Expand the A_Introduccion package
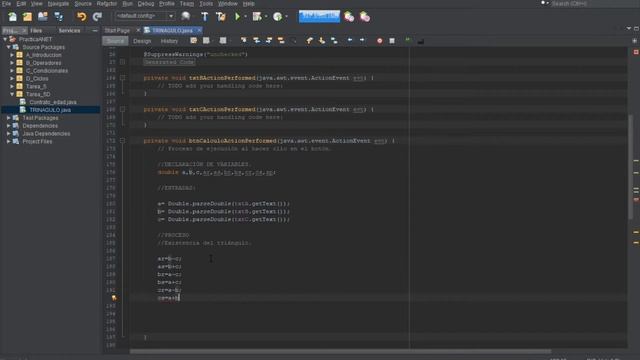This screenshot has width=640, height=360. [x=12, y=55]
